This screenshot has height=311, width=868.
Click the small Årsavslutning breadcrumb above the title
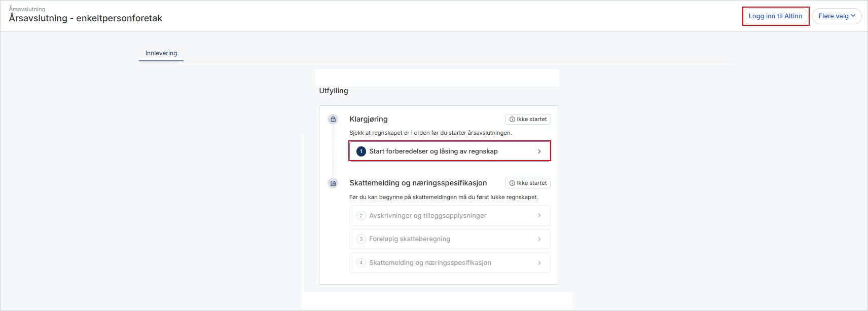27,9
